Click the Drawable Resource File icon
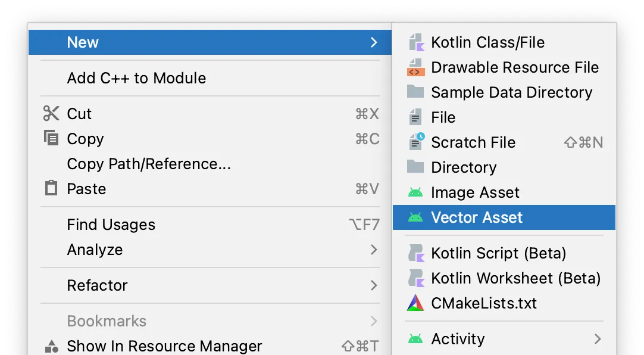Image resolution: width=644 pixels, height=355 pixels. click(x=415, y=67)
